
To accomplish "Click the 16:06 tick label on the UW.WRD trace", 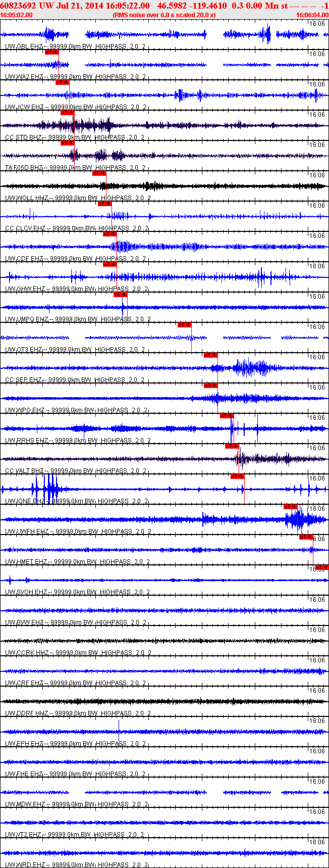I will [317, 842].
